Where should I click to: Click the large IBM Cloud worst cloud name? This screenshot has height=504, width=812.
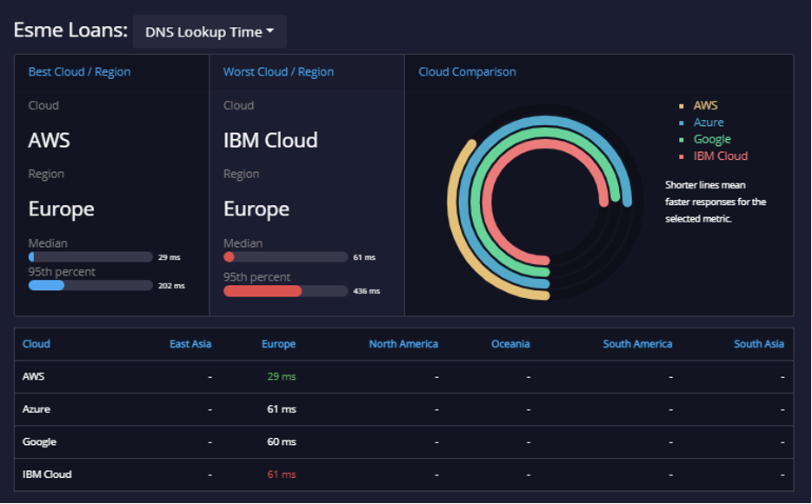click(270, 140)
